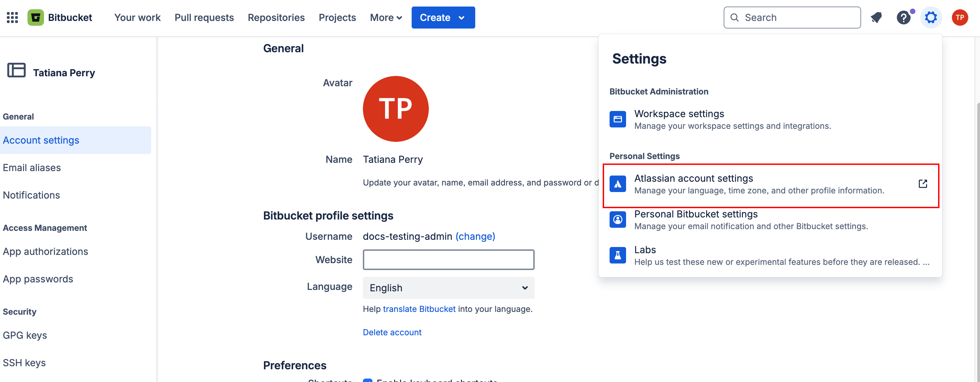Click the change username link

coord(475,236)
